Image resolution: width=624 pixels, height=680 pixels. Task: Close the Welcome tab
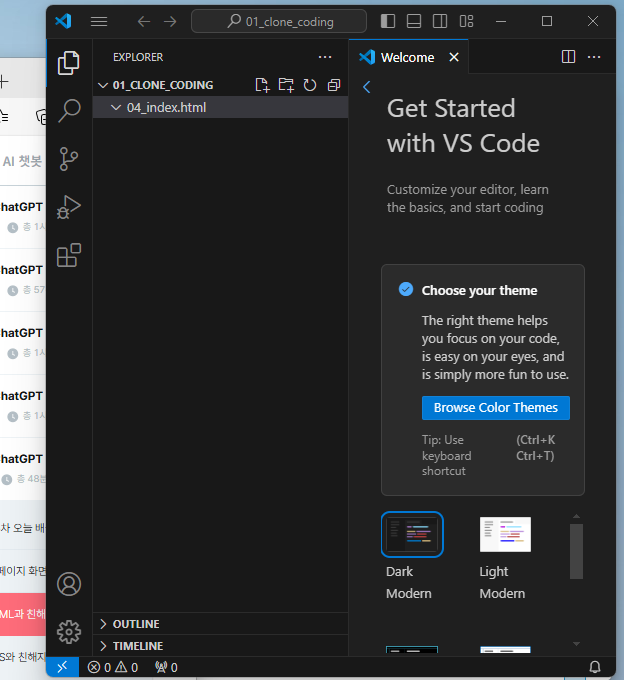pyautogui.click(x=454, y=57)
